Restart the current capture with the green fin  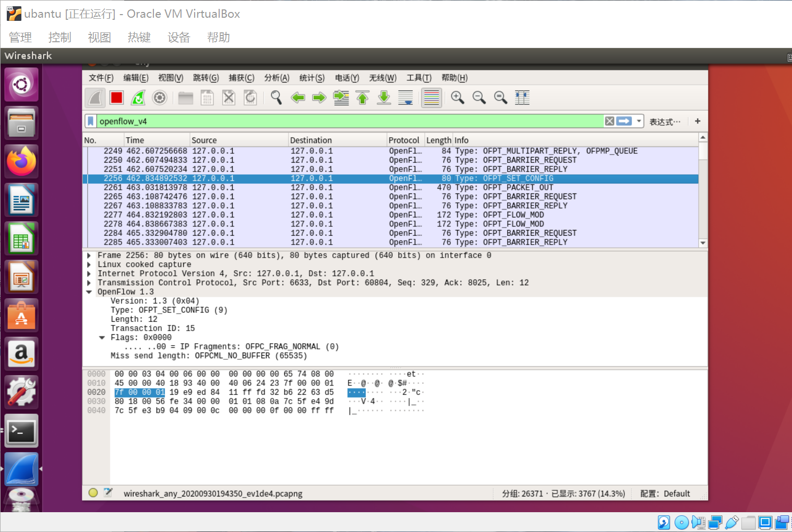point(138,98)
